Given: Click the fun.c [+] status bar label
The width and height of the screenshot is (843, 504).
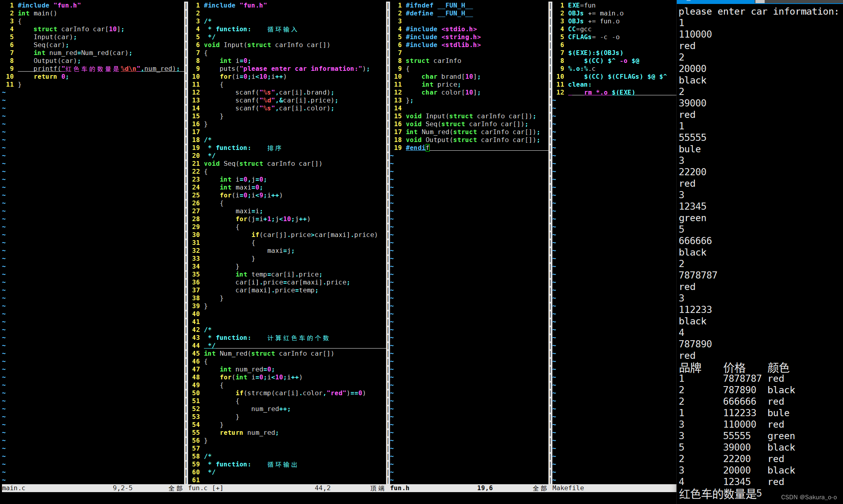Looking at the screenshot, I should (206, 488).
